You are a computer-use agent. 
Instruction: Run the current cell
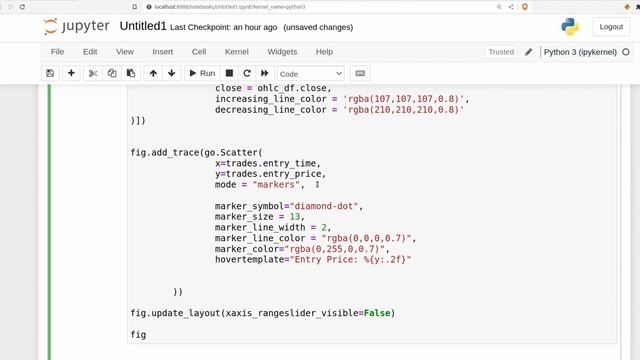click(x=202, y=73)
